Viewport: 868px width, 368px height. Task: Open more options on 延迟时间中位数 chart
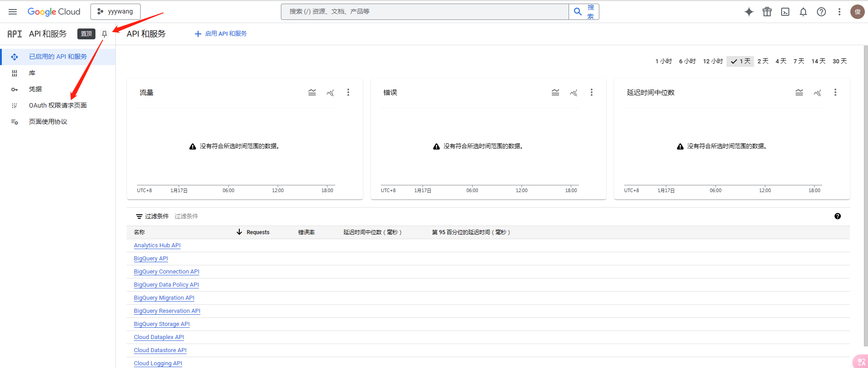click(x=835, y=93)
